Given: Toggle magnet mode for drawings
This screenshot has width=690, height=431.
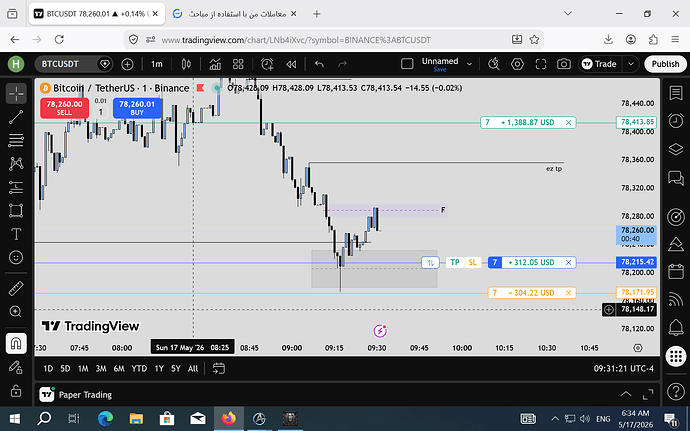Looking at the screenshot, I should pos(16,343).
